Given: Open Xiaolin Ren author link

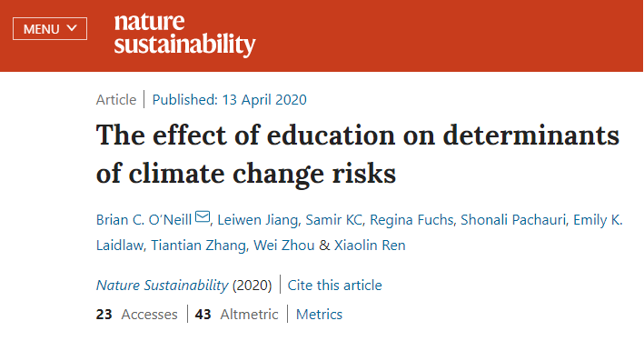Looking at the screenshot, I should (x=370, y=246).
